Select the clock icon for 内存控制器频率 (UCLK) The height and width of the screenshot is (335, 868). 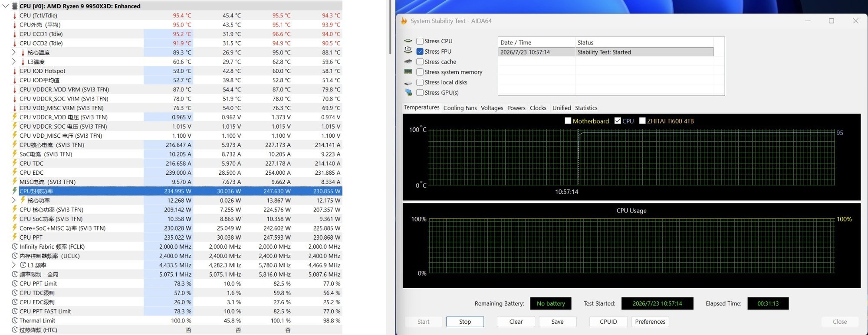pyautogui.click(x=15, y=256)
